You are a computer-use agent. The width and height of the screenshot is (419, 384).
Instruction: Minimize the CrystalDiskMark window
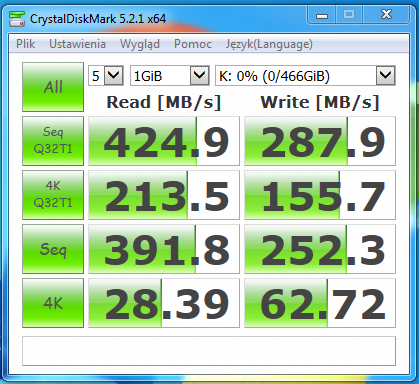click(321, 15)
